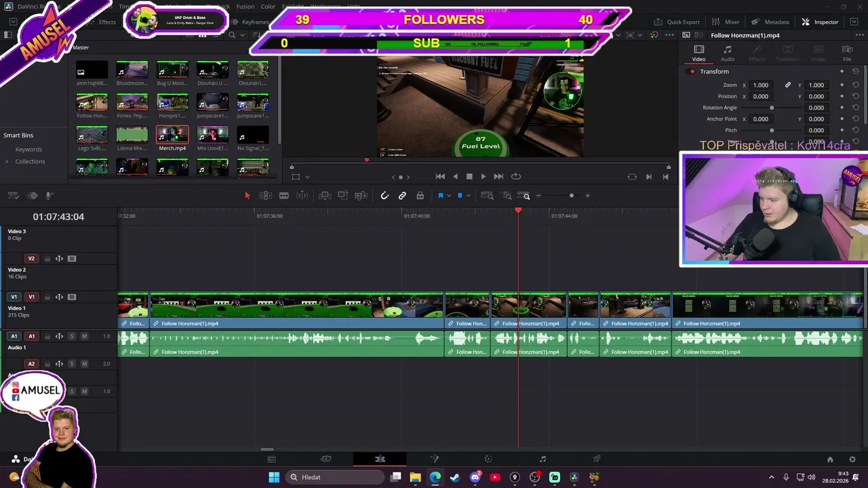Add keyframe for Zoom parameter
868x488 pixels.
842,85
